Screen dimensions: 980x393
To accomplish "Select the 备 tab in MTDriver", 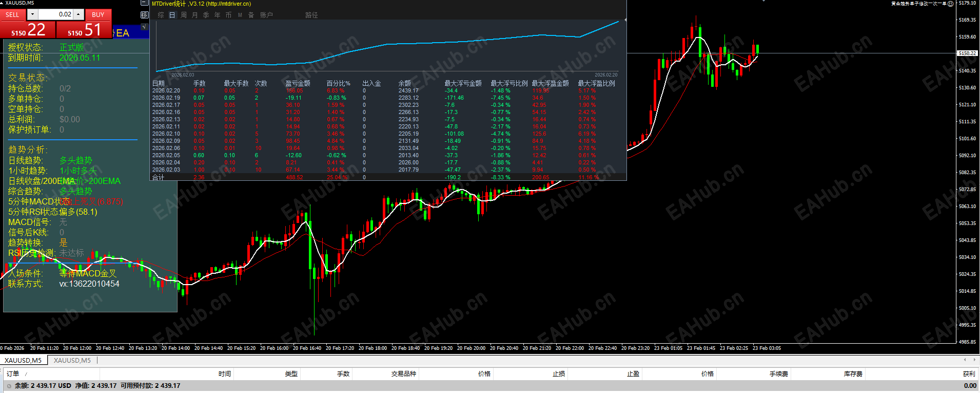I will point(251,15).
